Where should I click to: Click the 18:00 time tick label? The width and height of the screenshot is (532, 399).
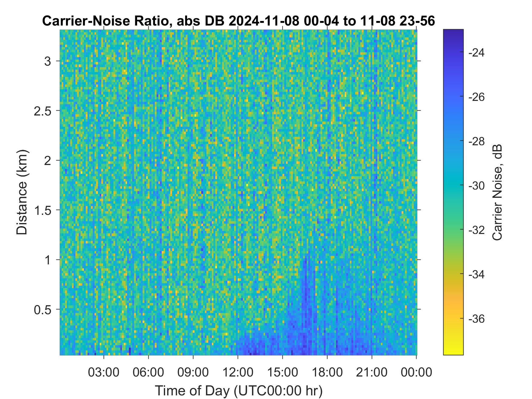(x=327, y=372)
